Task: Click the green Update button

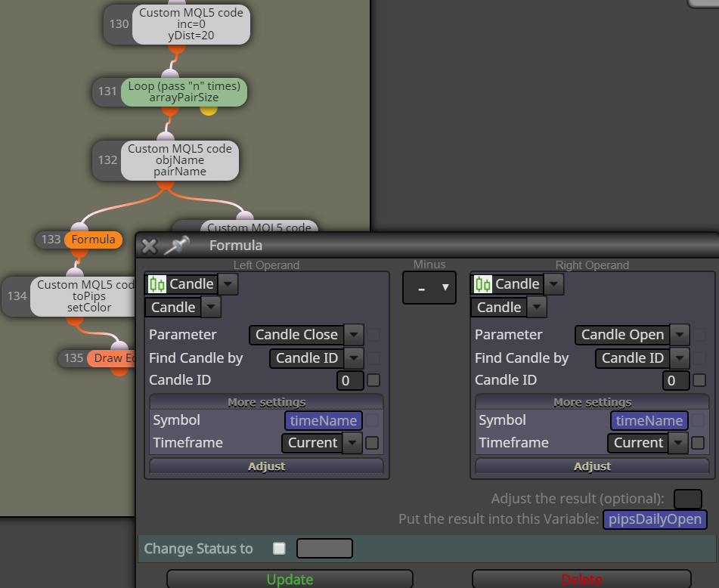Action: (x=290, y=579)
